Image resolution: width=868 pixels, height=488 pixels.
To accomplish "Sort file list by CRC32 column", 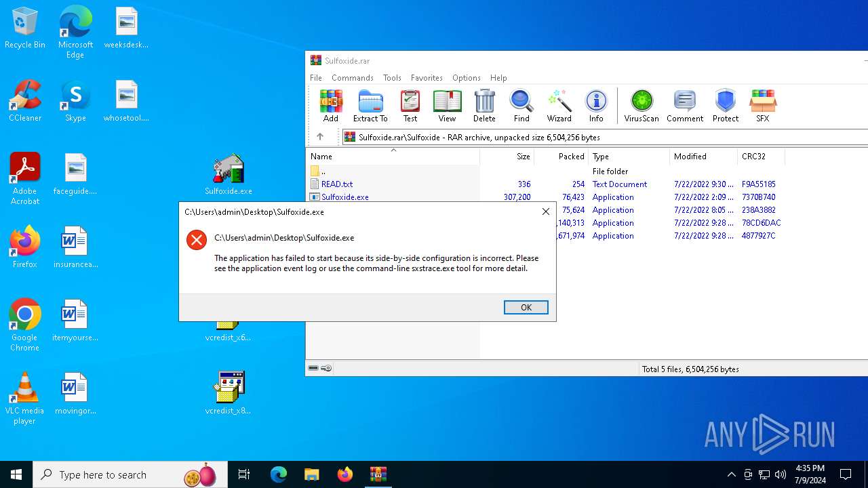I will pos(762,157).
